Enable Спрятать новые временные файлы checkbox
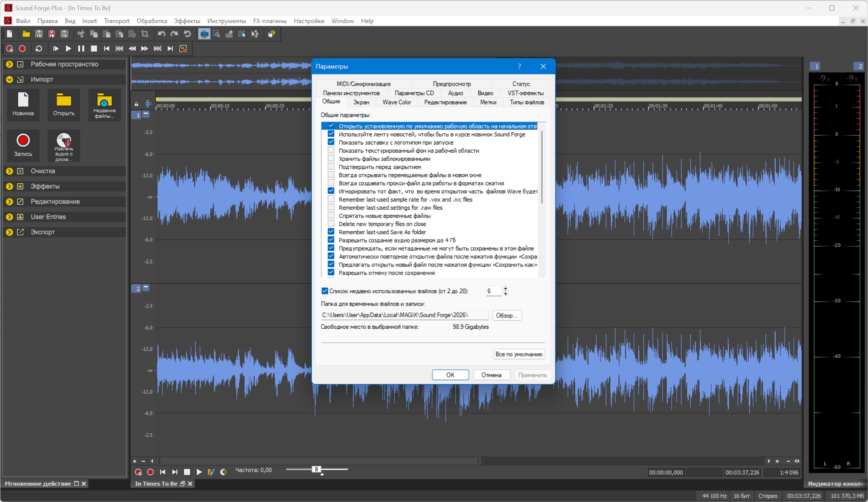This screenshot has width=868, height=502. coord(331,216)
